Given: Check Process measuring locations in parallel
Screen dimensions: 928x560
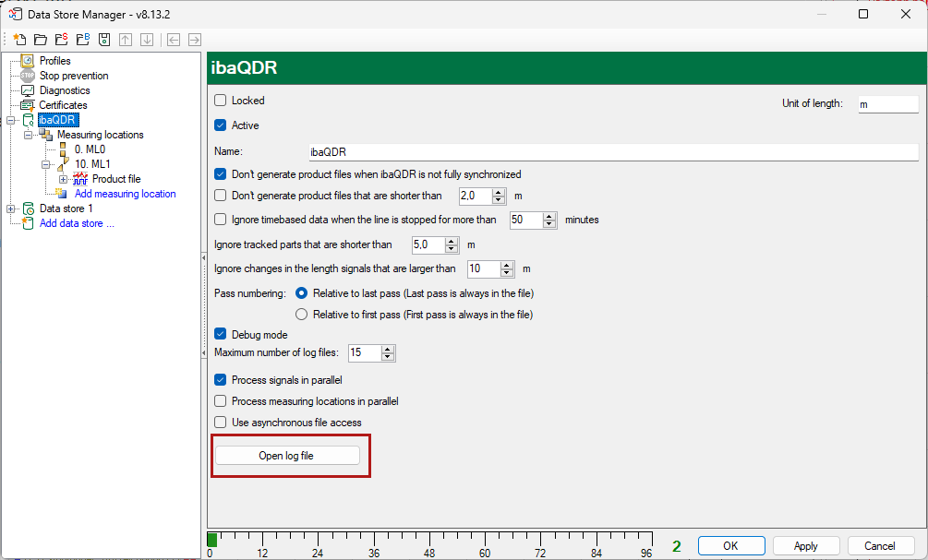Looking at the screenshot, I should (x=220, y=401).
